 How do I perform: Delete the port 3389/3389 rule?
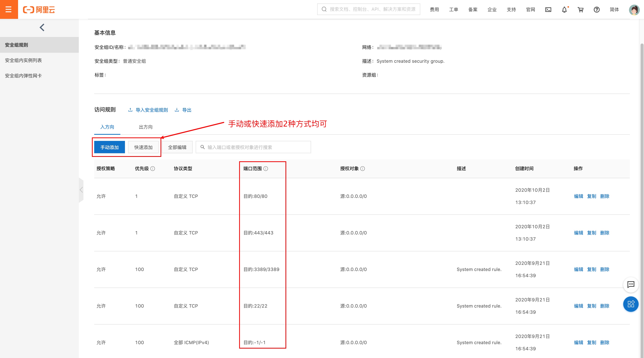[605, 269]
